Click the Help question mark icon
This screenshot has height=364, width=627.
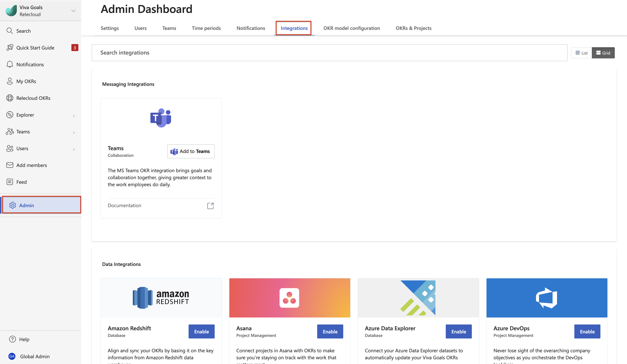pyautogui.click(x=12, y=339)
